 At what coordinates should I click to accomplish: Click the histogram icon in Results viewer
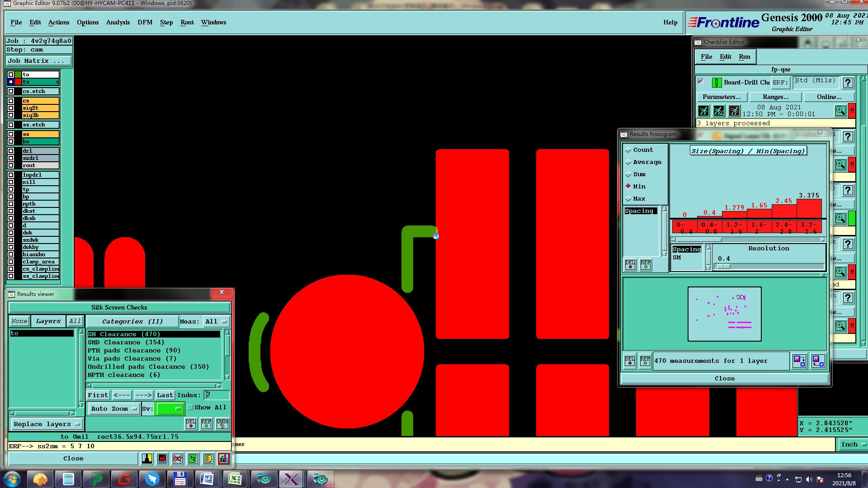(x=223, y=459)
